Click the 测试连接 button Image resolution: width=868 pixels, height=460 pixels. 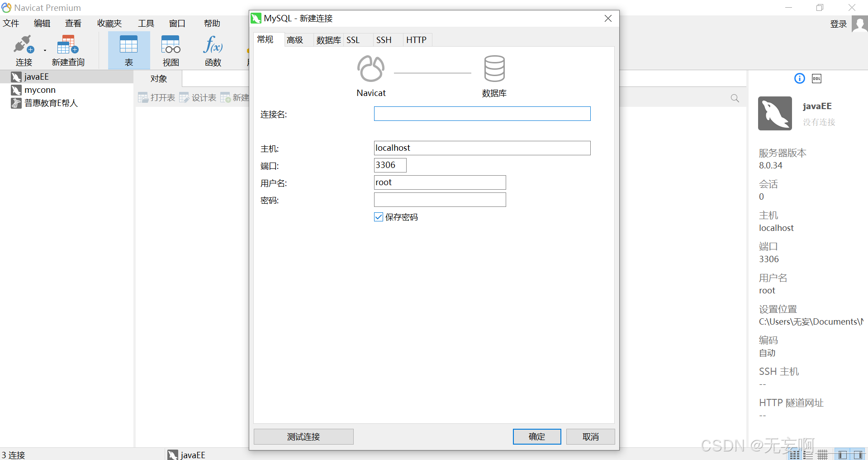point(304,436)
